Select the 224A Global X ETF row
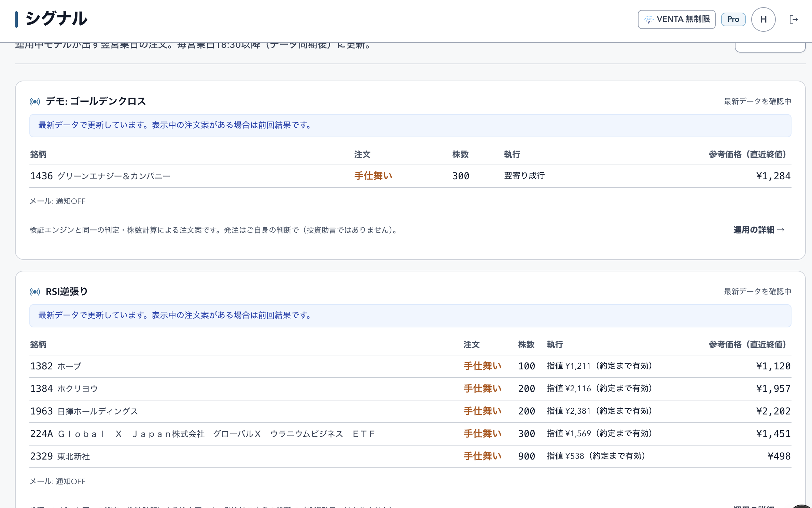Image resolution: width=812 pixels, height=508 pixels. [410, 434]
